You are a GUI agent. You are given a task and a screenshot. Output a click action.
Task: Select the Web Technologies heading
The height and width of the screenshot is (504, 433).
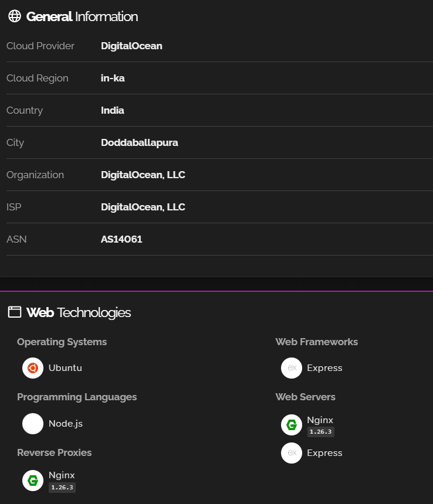coord(79,312)
